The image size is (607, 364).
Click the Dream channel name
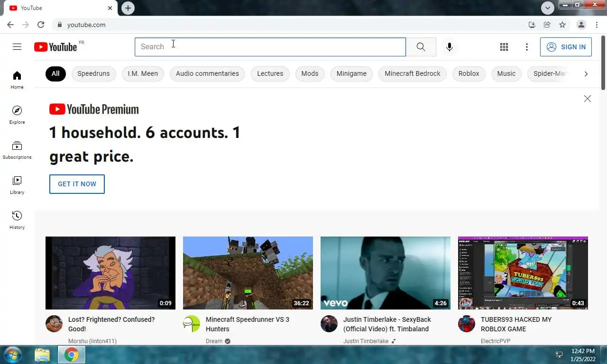coord(214,341)
